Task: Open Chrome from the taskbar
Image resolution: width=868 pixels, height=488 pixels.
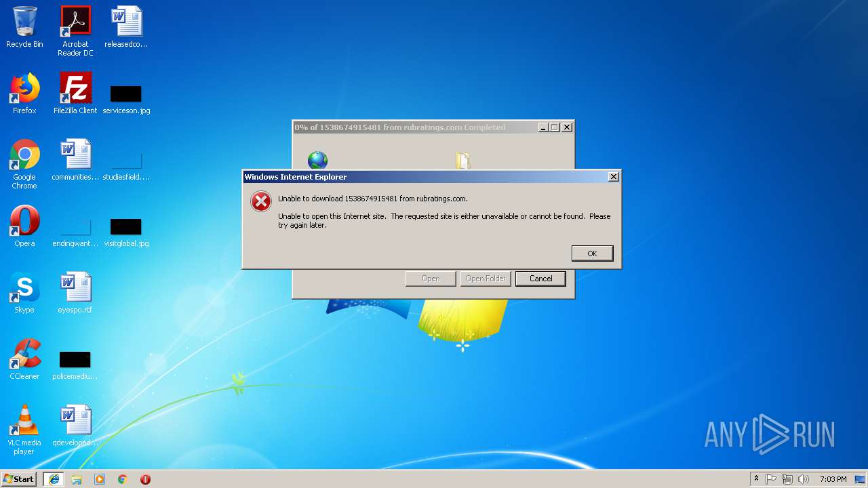Action: [x=123, y=479]
